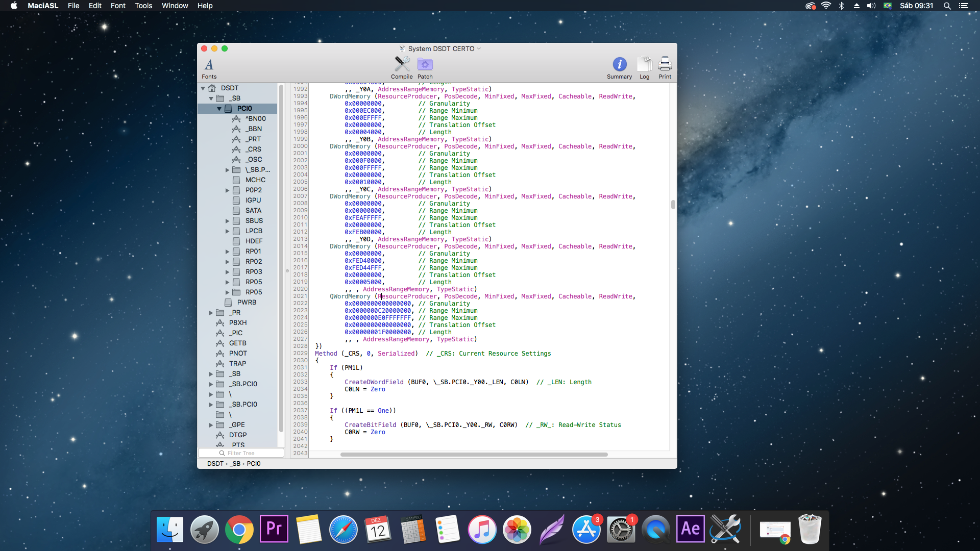Image resolution: width=980 pixels, height=551 pixels.
Task: Select the IGPU device node
Action: point(253,200)
